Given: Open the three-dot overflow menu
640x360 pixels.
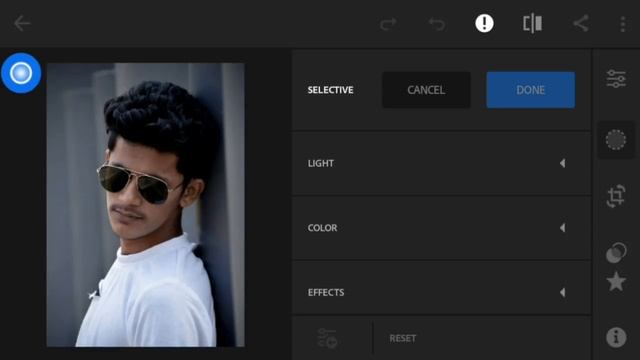Looking at the screenshot, I should 622,24.
